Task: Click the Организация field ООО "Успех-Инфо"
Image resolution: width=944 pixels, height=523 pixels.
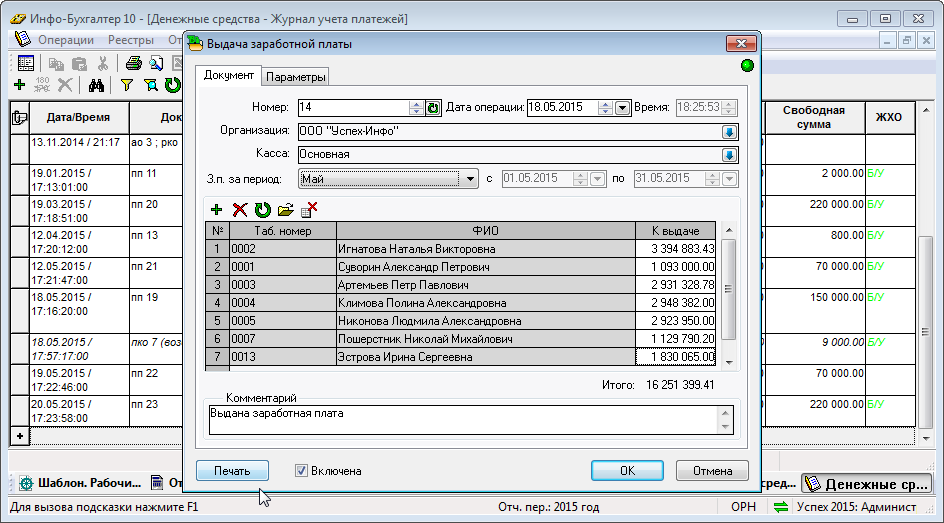Action: pyautogui.click(x=509, y=132)
